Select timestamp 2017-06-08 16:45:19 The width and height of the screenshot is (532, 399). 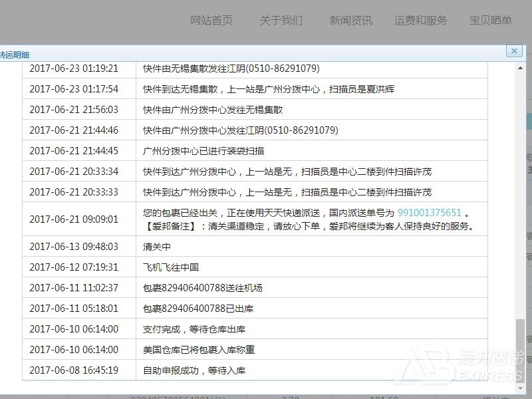pyautogui.click(x=74, y=370)
